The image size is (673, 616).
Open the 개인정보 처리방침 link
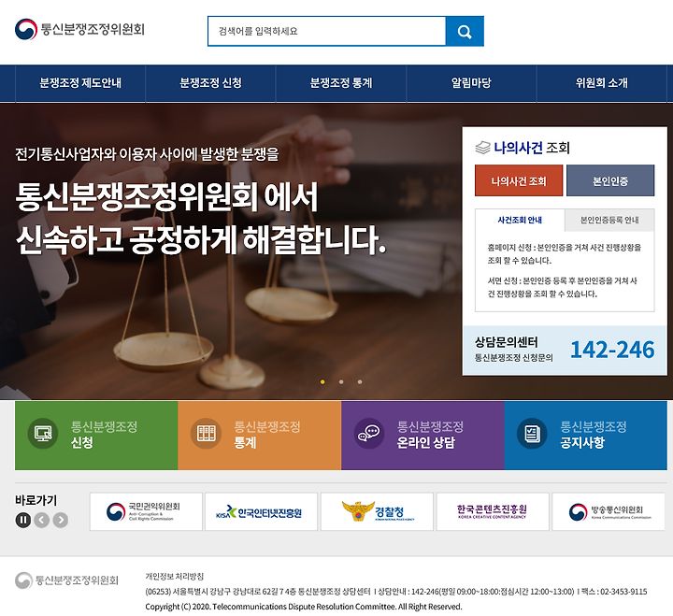click(174, 576)
